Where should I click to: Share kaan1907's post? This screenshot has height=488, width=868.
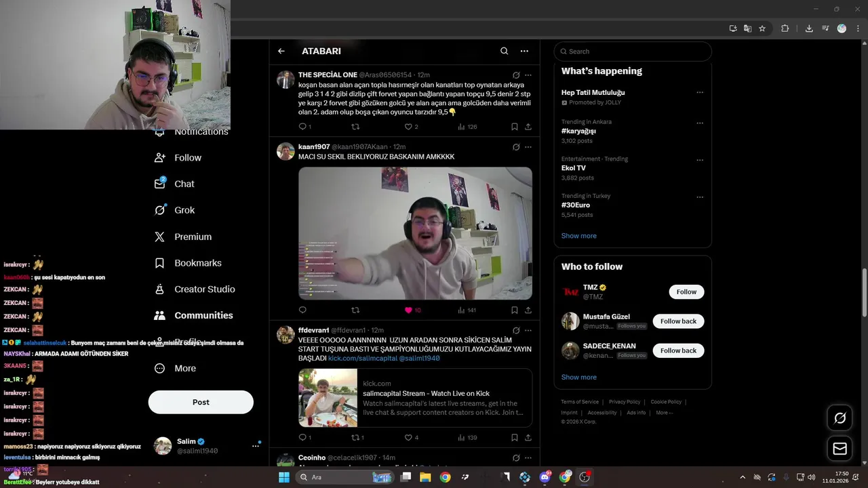(528, 310)
